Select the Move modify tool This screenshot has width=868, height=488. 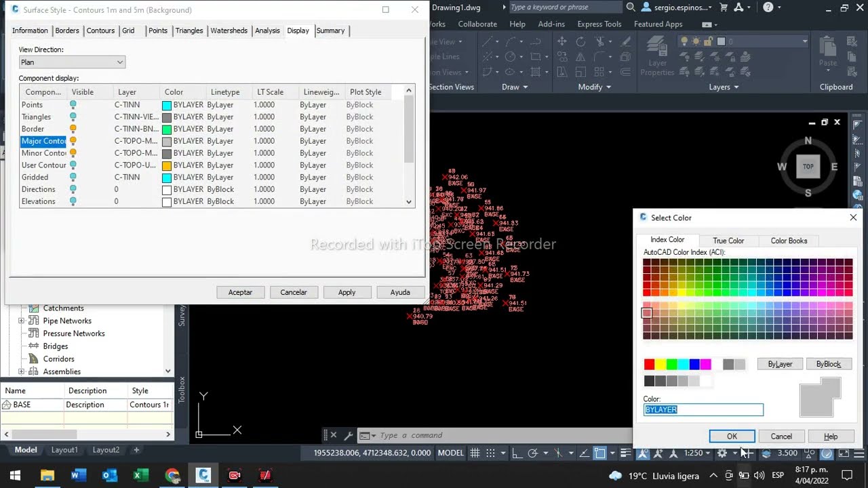(562, 41)
